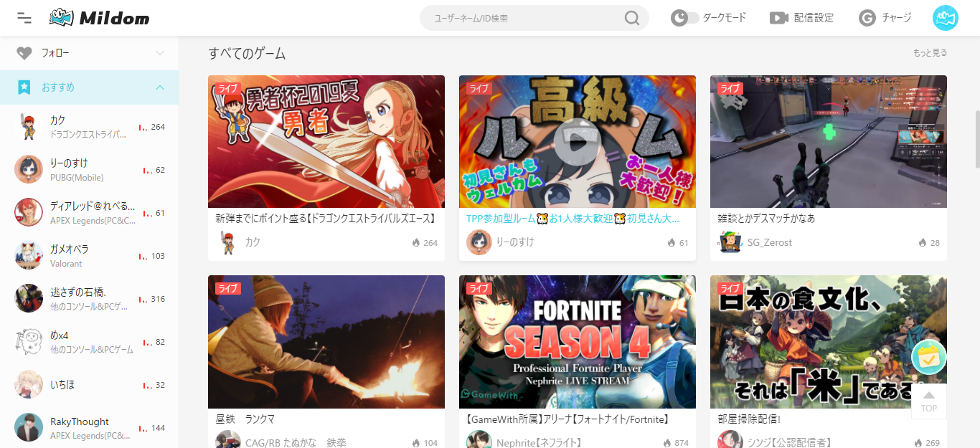Open りーのすけ's avatar under stream card
Viewport: 980px width, 448px height.
point(479,242)
